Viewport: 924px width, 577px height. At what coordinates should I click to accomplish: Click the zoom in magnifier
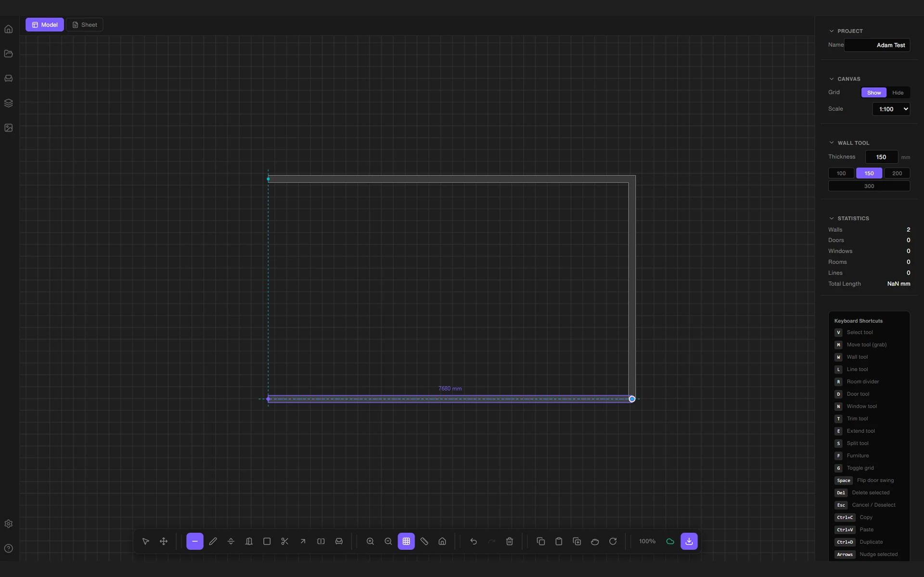370,541
